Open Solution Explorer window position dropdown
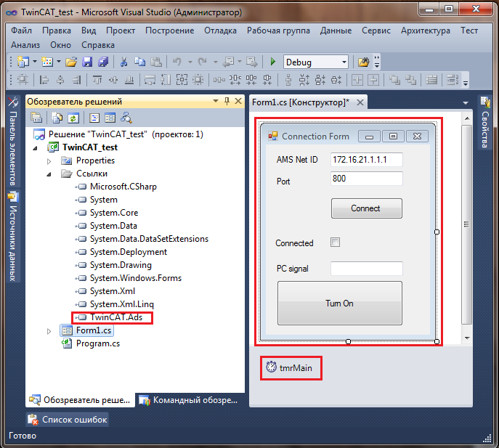The height and width of the screenshot is (448, 499). [216, 101]
